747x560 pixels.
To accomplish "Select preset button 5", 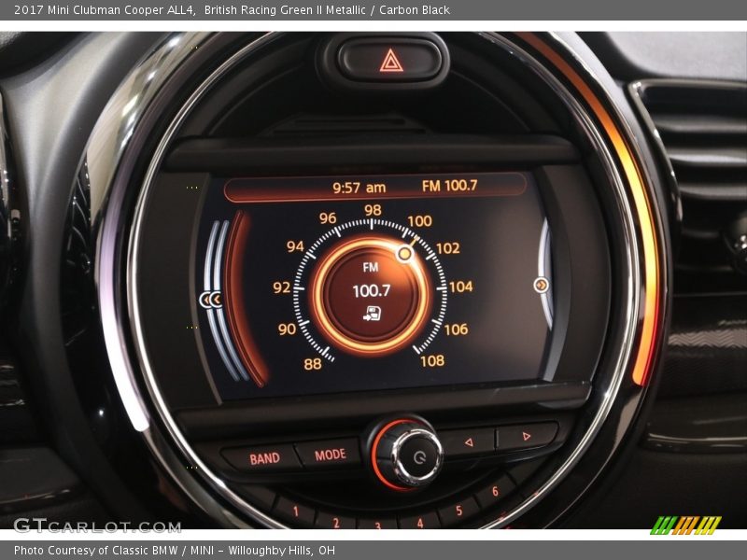I will [x=458, y=510].
